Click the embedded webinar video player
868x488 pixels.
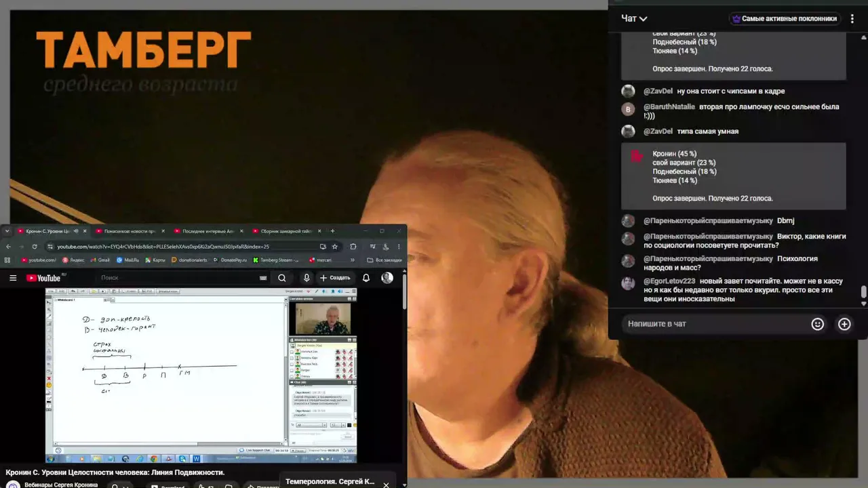[x=201, y=375]
